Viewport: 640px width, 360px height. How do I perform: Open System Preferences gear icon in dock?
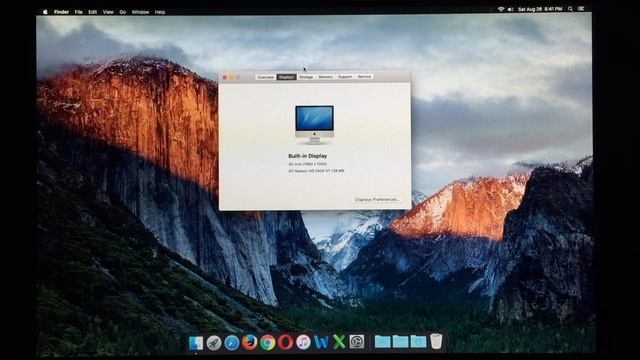pyautogui.click(x=357, y=342)
